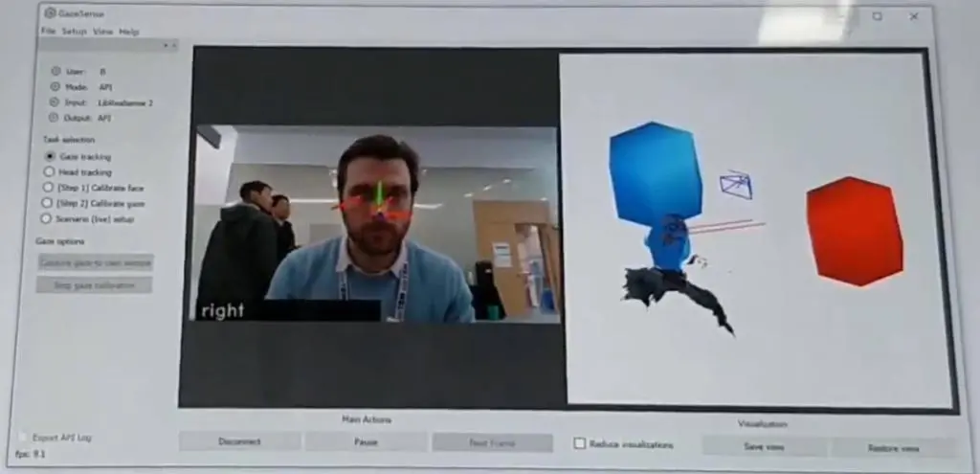980x474 pixels.
Task: Select the Head tracking radio button
Action: pos(49,172)
